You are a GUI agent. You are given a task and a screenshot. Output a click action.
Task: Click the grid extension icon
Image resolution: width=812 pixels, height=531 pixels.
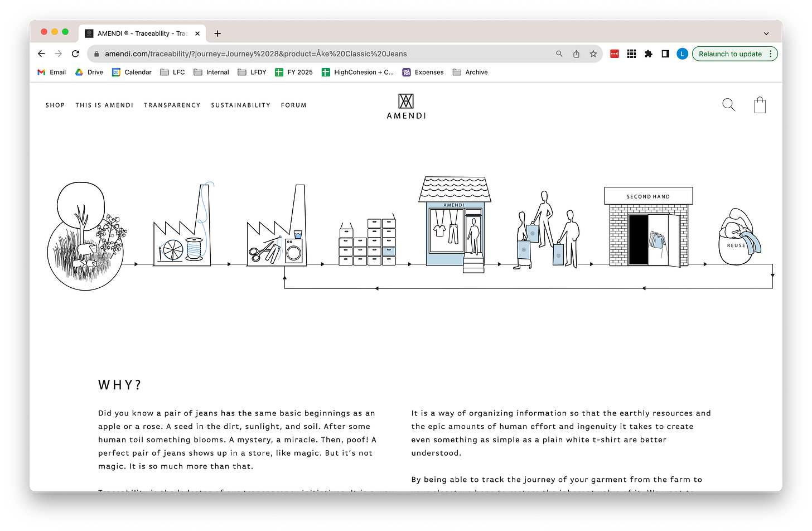[x=631, y=54]
